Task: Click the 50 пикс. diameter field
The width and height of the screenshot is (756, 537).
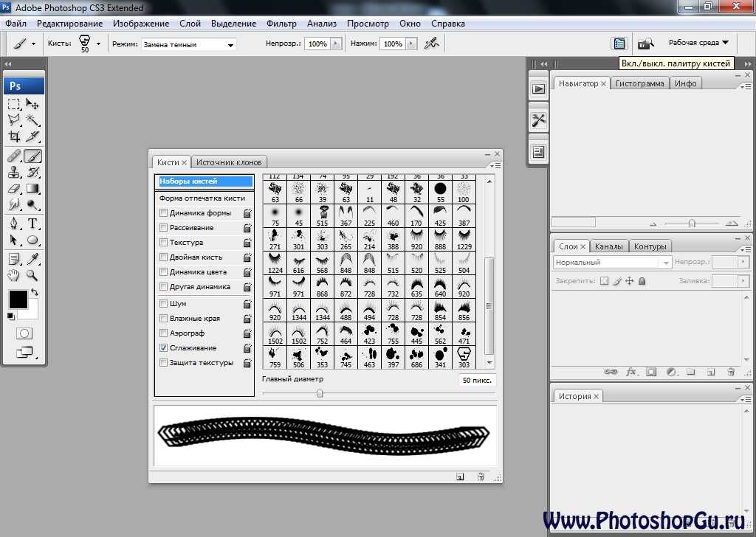Action: click(477, 380)
